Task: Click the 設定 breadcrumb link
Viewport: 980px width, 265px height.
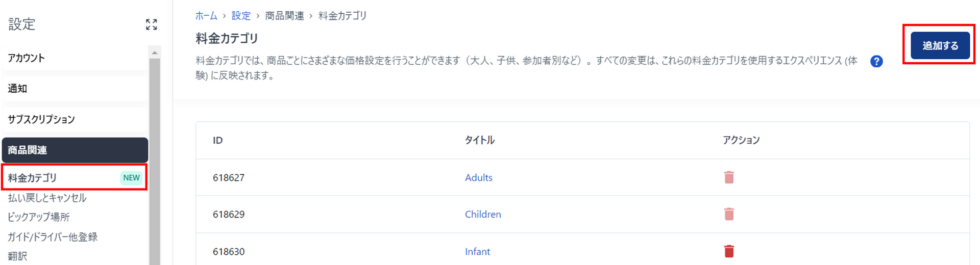Action: (241, 16)
